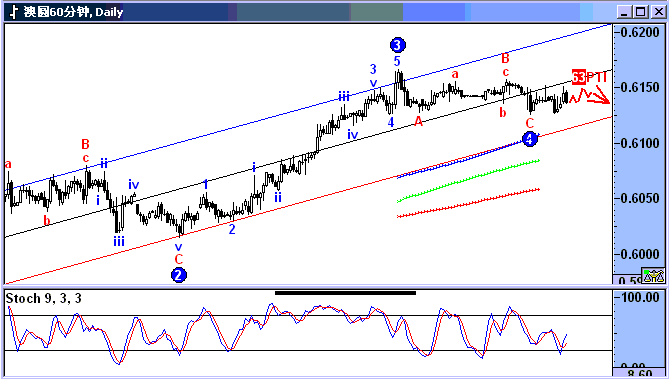This screenshot has height=379, width=669.
Task: Click the window title 澳园60分钟, Daily
Action: pyautogui.click(x=73, y=12)
